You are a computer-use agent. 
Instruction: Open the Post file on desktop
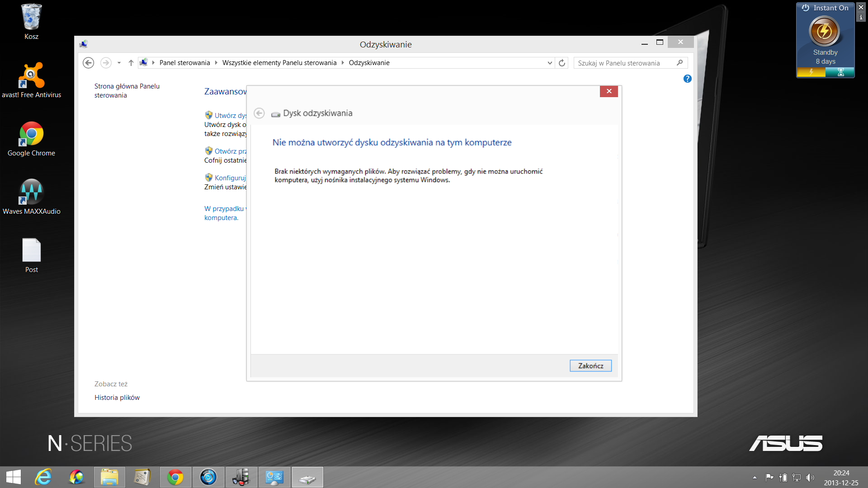[x=31, y=255]
